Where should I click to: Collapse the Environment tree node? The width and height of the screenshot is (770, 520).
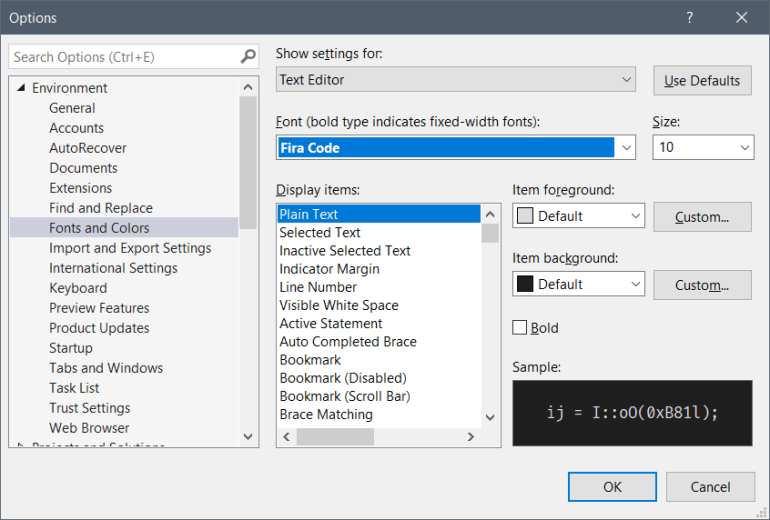[20, 88]
